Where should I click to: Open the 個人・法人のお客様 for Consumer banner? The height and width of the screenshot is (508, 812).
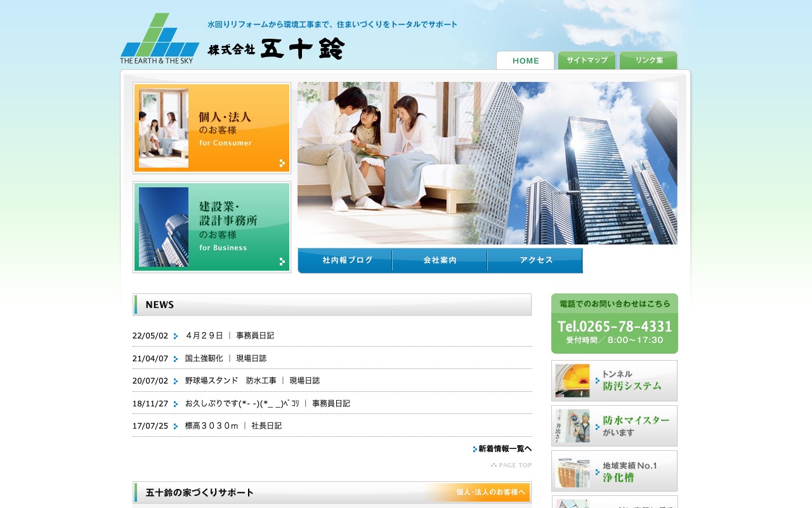212,128
